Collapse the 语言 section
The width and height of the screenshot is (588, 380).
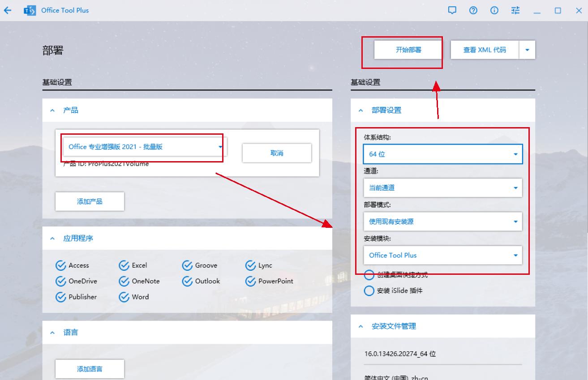[x=52, y=333]
